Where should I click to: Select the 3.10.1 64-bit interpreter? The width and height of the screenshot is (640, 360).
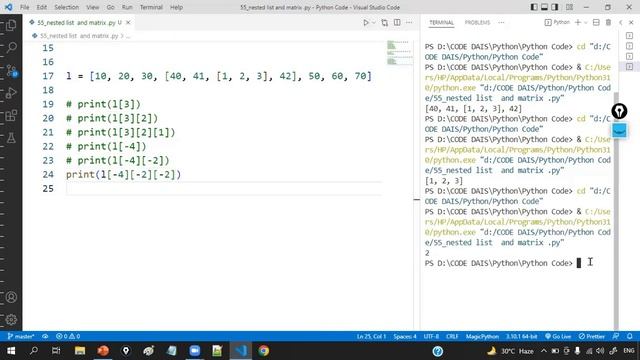(x=521, y=336)
